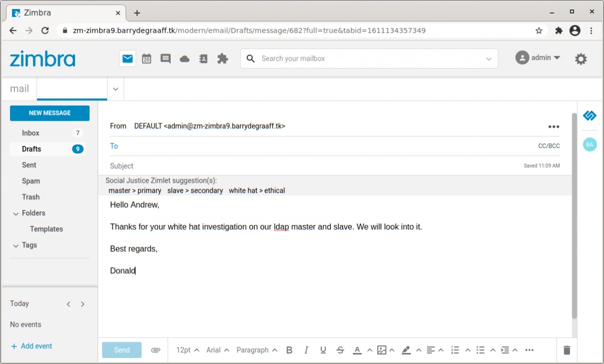Screen dimensions: 604x364
Task: Open the text color picker
Action: tap(357, 350)
